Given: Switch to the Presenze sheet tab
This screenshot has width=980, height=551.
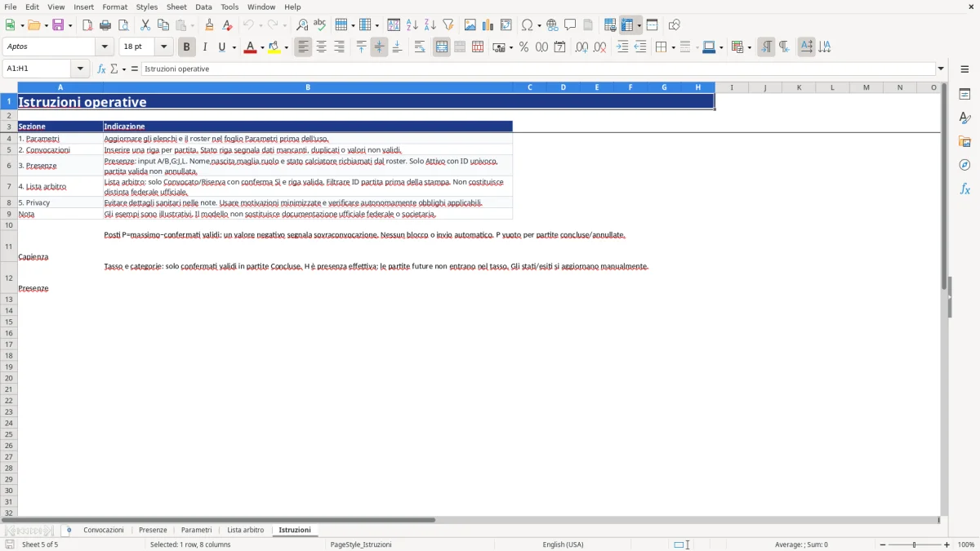Looking at the screenshot, I should [153, 531].
